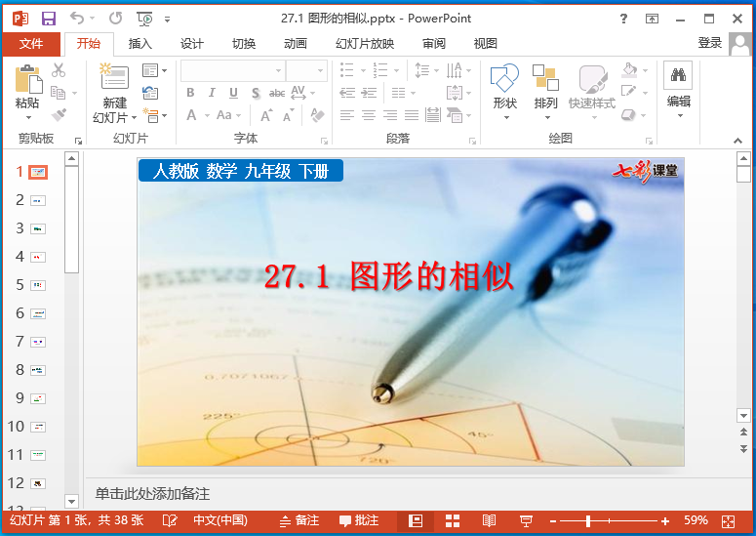Toggle text Shadow formatting
The image size is (756, 536).
click(x=256, y=93)
